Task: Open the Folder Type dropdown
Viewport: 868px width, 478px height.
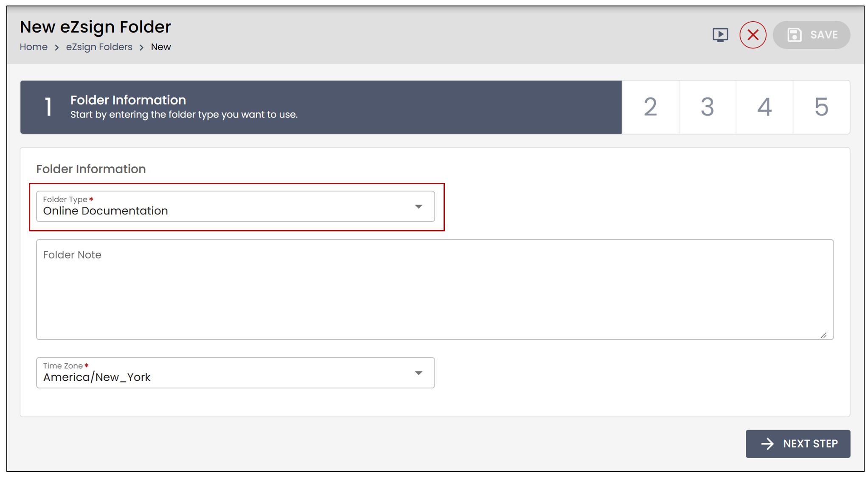Action: pyautogui.click(x=236, y=206)
